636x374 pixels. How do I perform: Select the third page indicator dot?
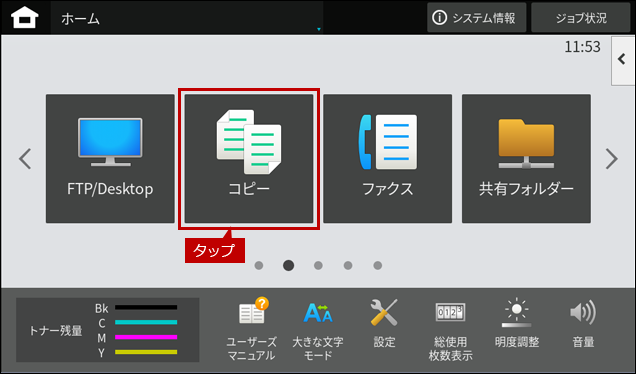318,265
